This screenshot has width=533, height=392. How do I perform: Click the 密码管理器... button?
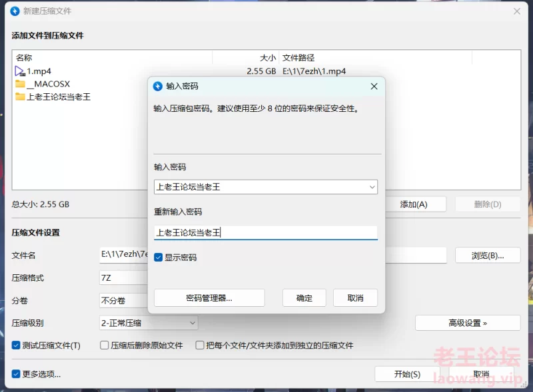pos(209,298)
